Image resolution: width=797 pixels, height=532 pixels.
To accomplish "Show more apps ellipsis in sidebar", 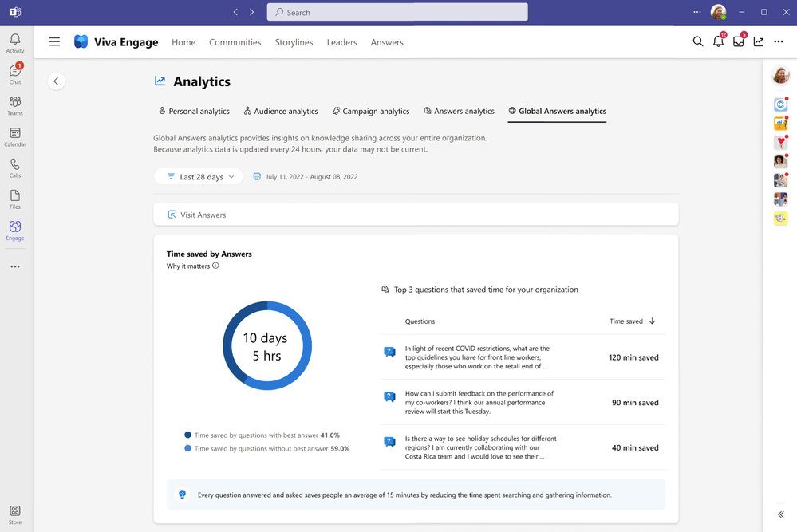I will tap(14, 266).
